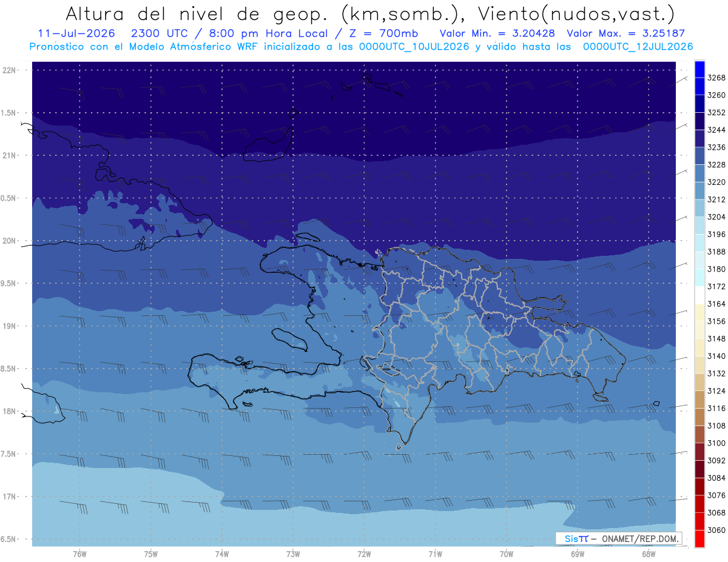The width and height of the screenshot is (728, 562).
Task: Click the color scale value "3244"
Action: point(716,130)
